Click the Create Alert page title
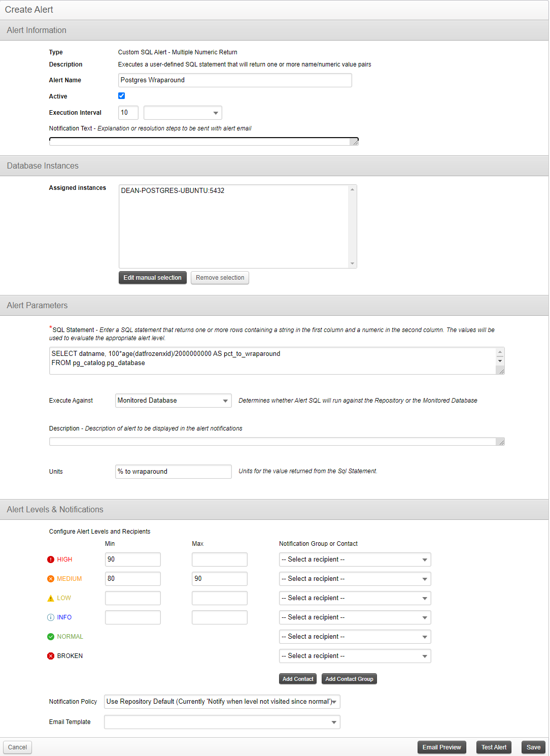The height and width of the screenshot is (756, 550). coord(29,10)
